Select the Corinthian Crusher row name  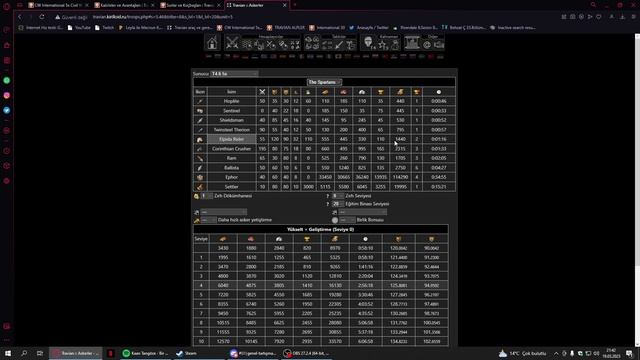pyautogui.click(x=231, y=149)
